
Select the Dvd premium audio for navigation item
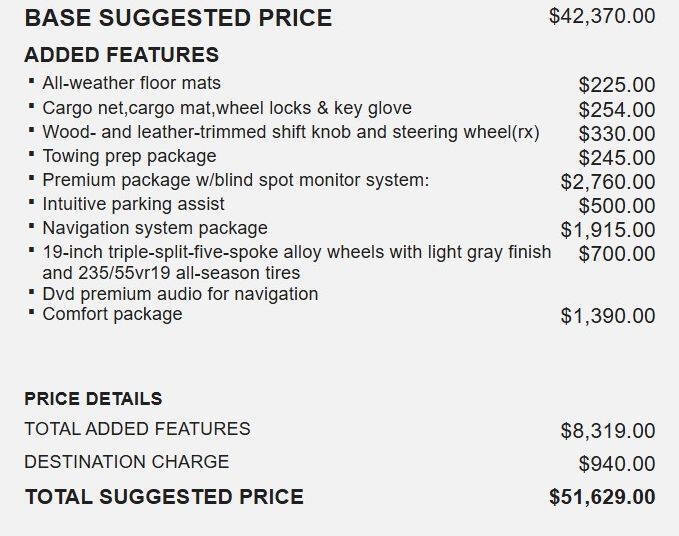180,294
